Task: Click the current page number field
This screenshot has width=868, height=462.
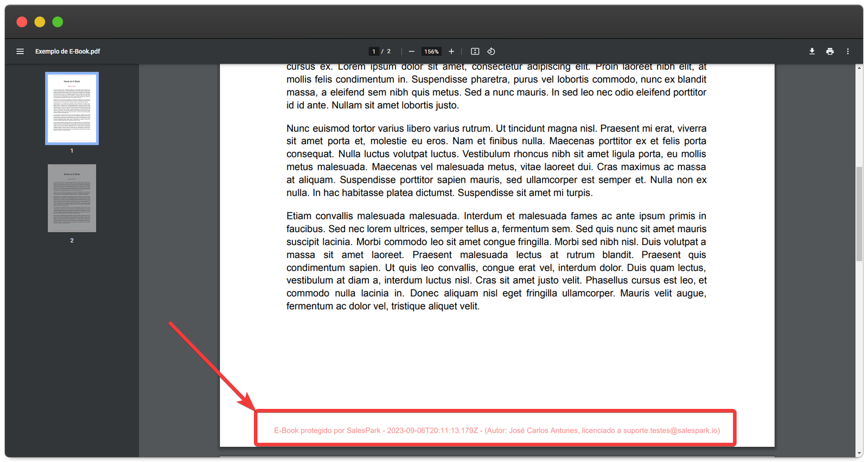Action: coord(374,52)
